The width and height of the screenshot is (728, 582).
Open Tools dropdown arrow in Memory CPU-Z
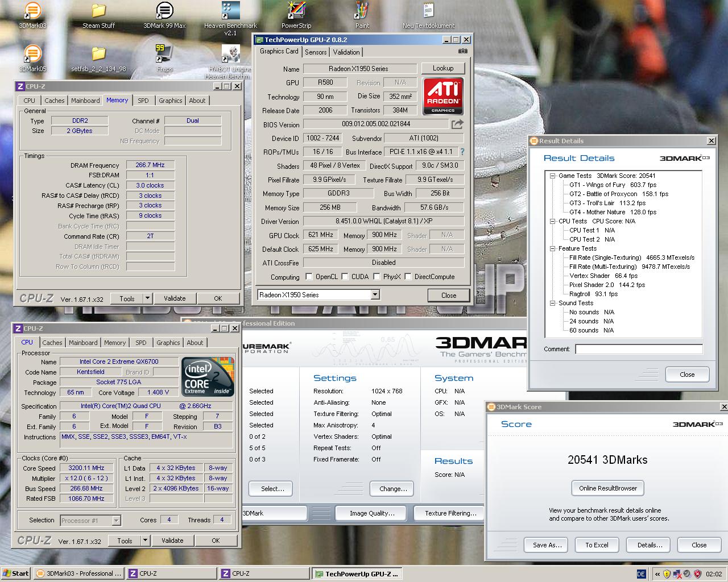[147, 298]
